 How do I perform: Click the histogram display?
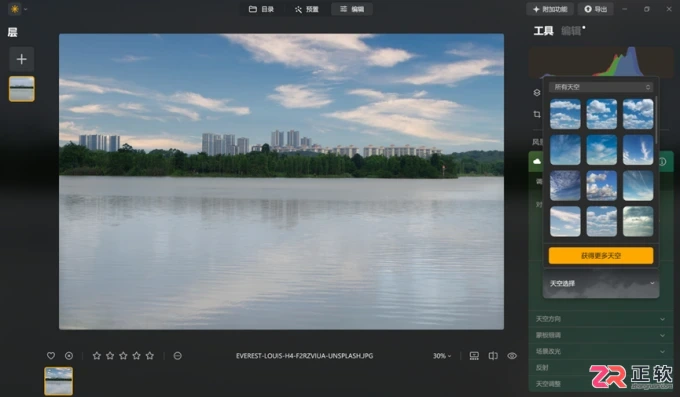pos(602,62)
